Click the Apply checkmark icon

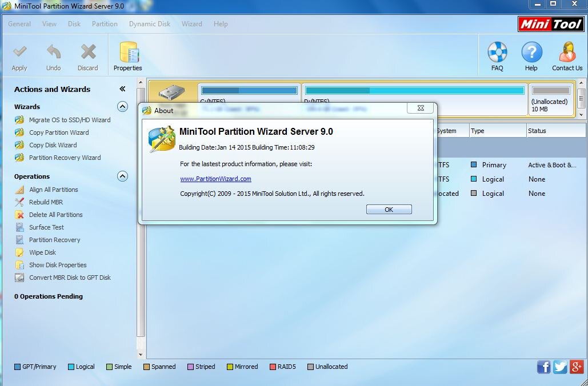[19, 52]
